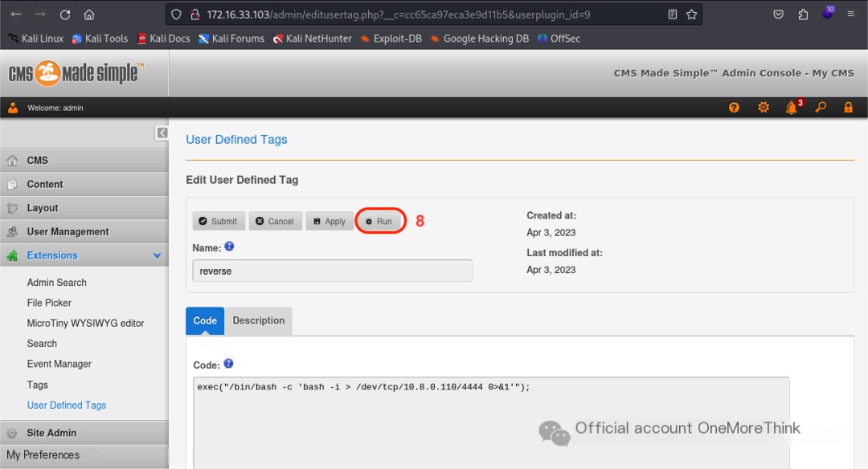
Task: Open the Content sidebar section
Action: pyautogui.click(x=84, y=184)
